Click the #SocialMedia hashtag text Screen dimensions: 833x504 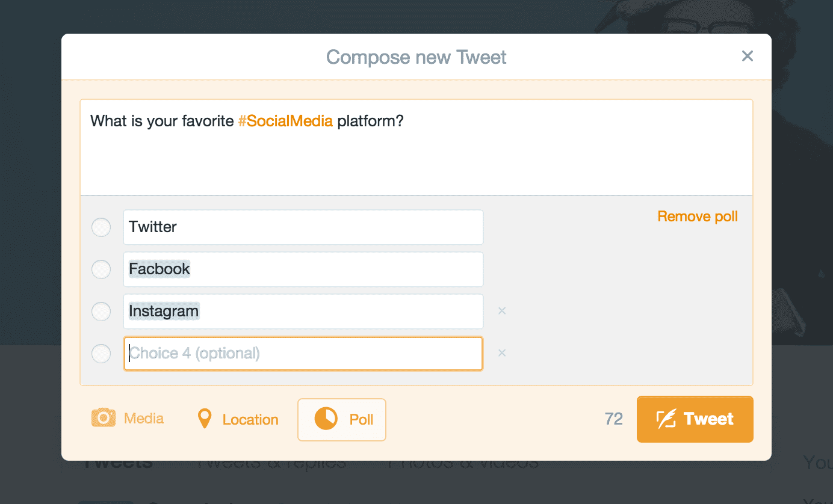(286, 120)
